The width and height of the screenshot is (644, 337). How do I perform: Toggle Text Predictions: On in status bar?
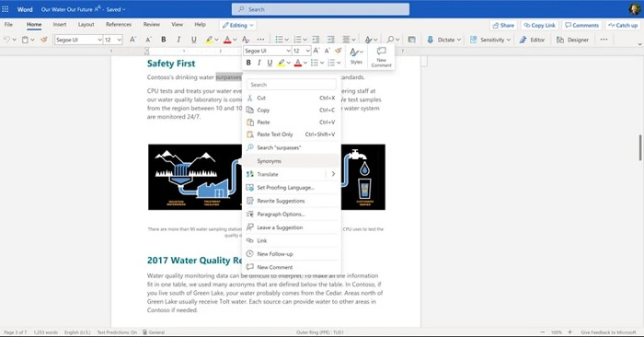click(x=117, y=332)
